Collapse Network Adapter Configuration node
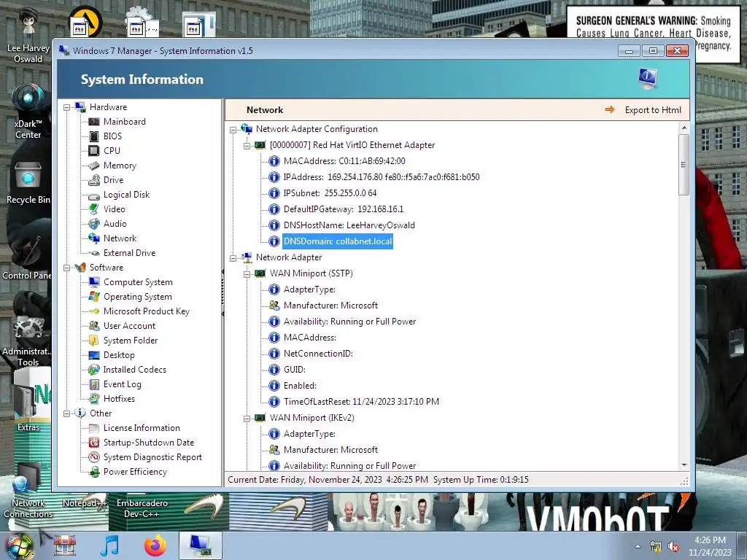 [233, 130]
